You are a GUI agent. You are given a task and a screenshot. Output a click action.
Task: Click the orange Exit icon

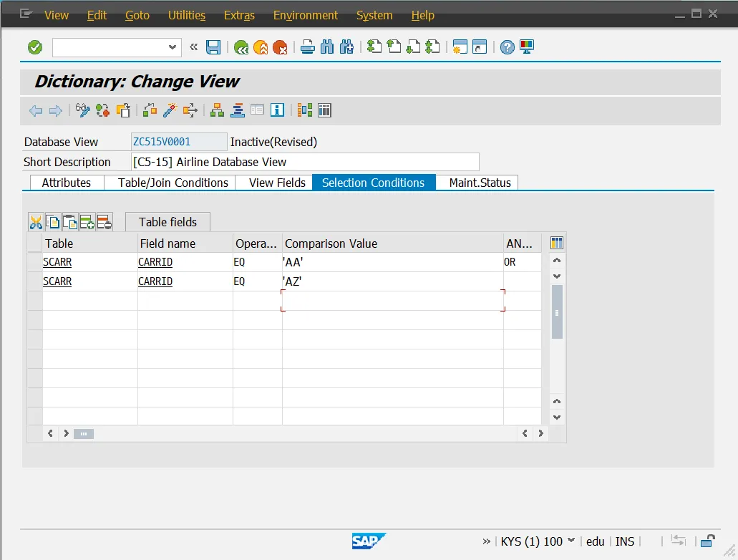coord(261,47)
